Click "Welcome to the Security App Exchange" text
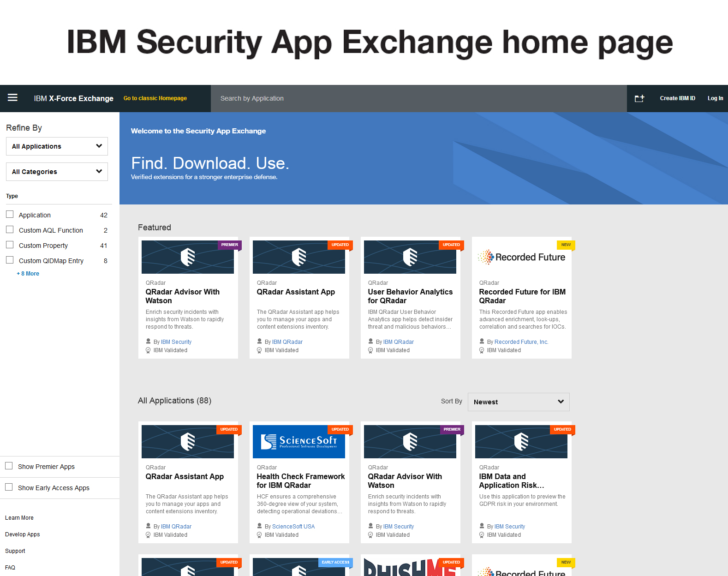Image resolution: width=728 pixels, height=576 pixels. pos(198,131)
